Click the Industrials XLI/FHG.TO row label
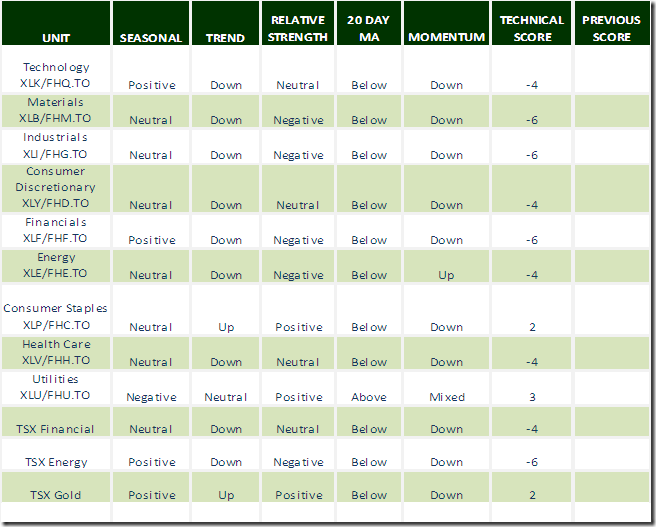Viewport: 656px width, 527px height. pyautogui.click(x=57, y=146)
